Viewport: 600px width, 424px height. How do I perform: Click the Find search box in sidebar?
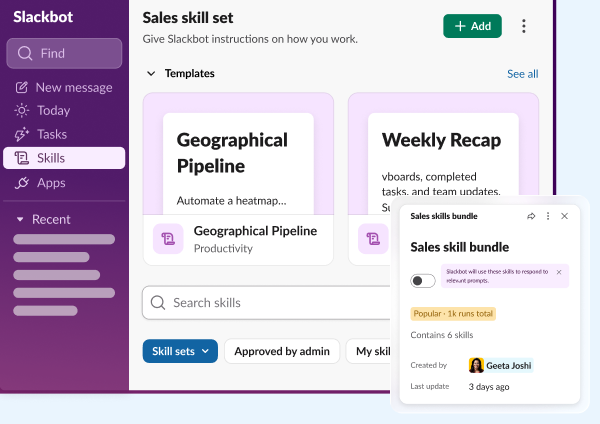pyautogui.click(x=64, y=53)
